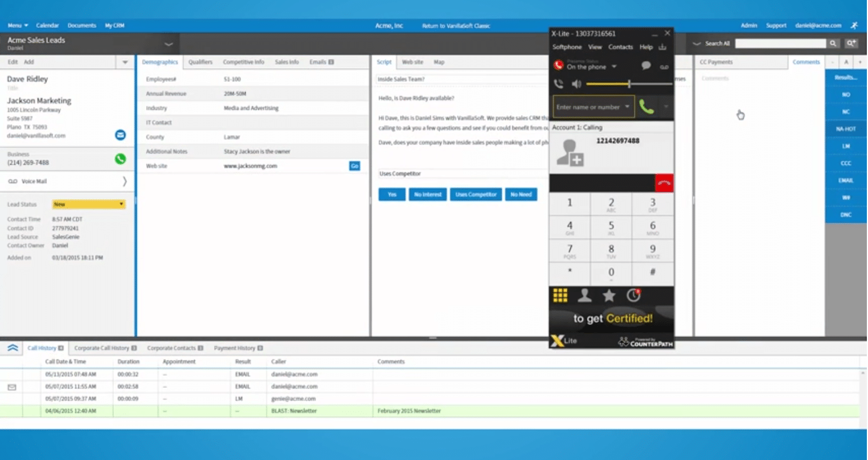Click the running figure icon in top bar

pyautogui.click(x=854, y=26)
